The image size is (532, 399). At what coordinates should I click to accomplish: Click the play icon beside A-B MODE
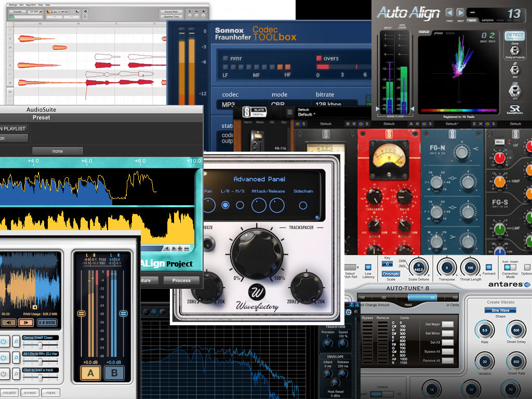(26, 322)
